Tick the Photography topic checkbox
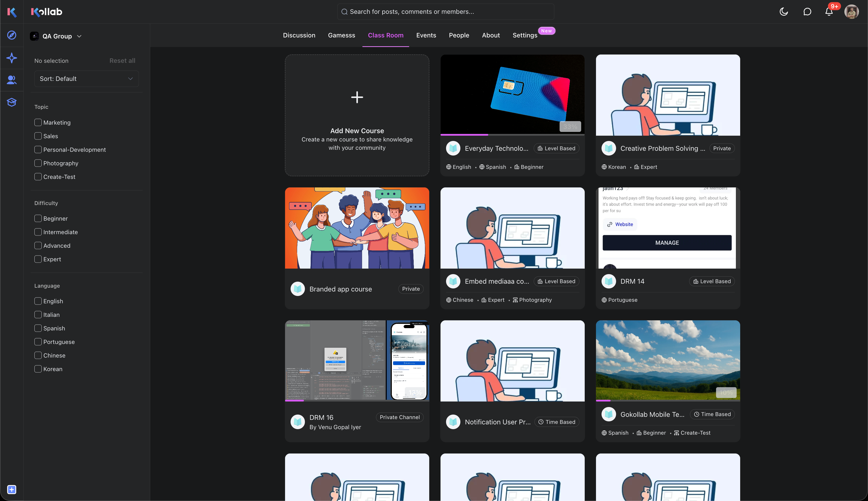Viewport: 868px width, 501px height. tap(38, 163)
